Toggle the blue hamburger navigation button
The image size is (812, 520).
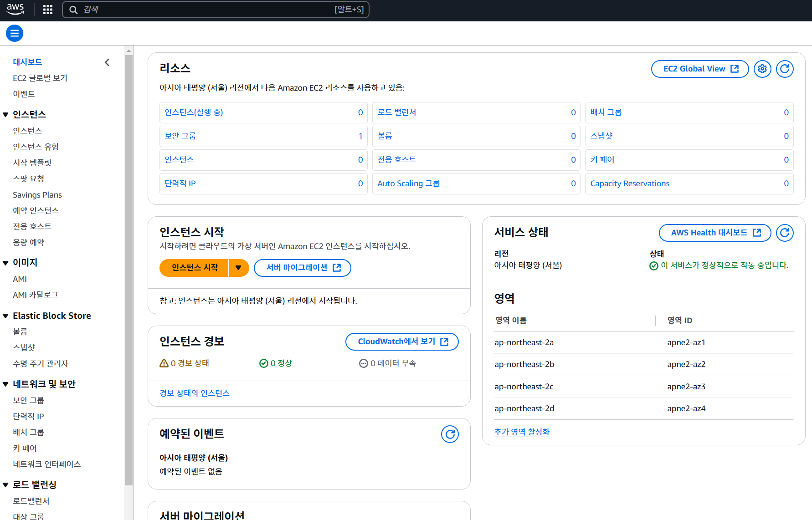[x=15, y=33]
